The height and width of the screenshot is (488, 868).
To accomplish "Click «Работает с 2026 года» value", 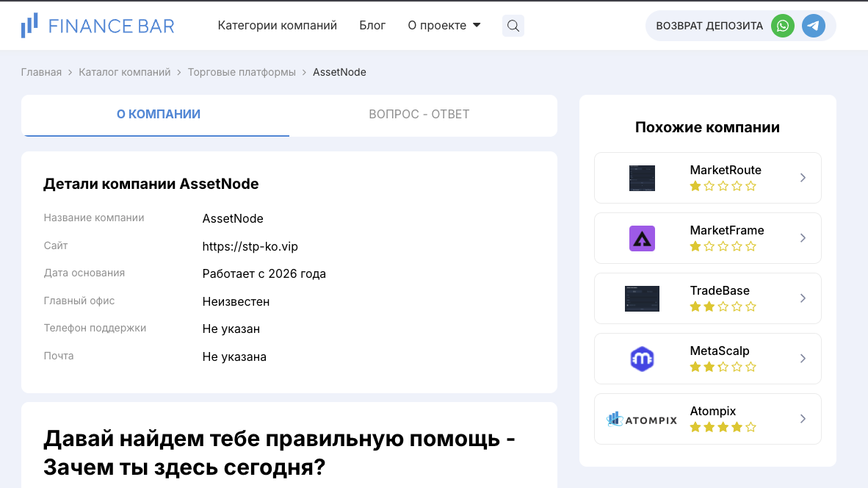I will coord(264,273).
